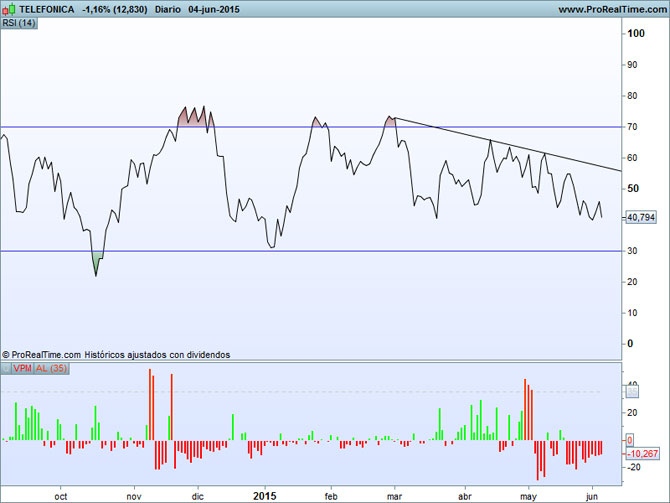Click the feb label on time axis
The image size is (670, 503).
coord(331,497)
